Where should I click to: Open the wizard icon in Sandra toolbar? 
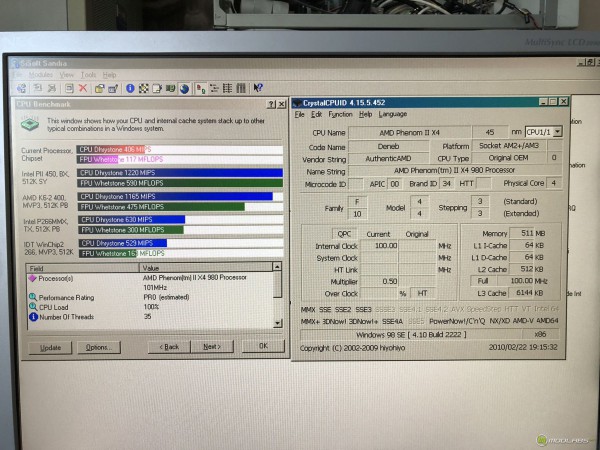coord(21,89)
